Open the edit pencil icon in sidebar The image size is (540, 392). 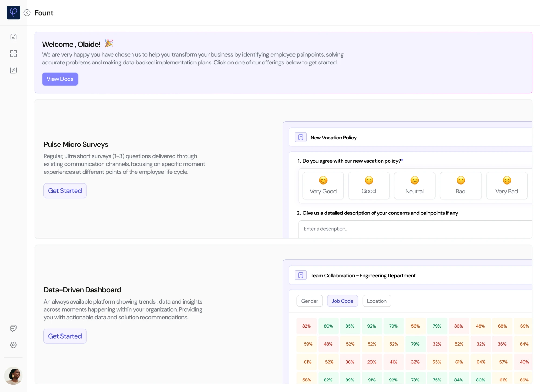click(x=13, y=70)
